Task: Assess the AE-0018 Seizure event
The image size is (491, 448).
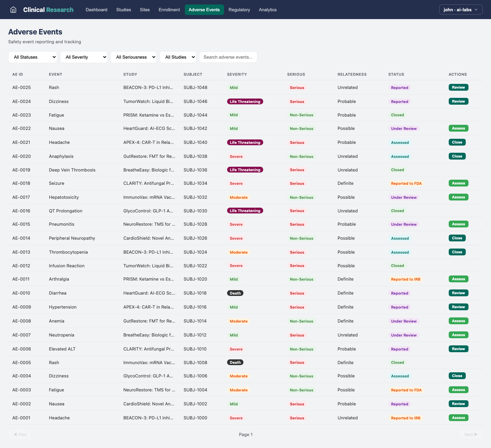Action: pos(458,183)
